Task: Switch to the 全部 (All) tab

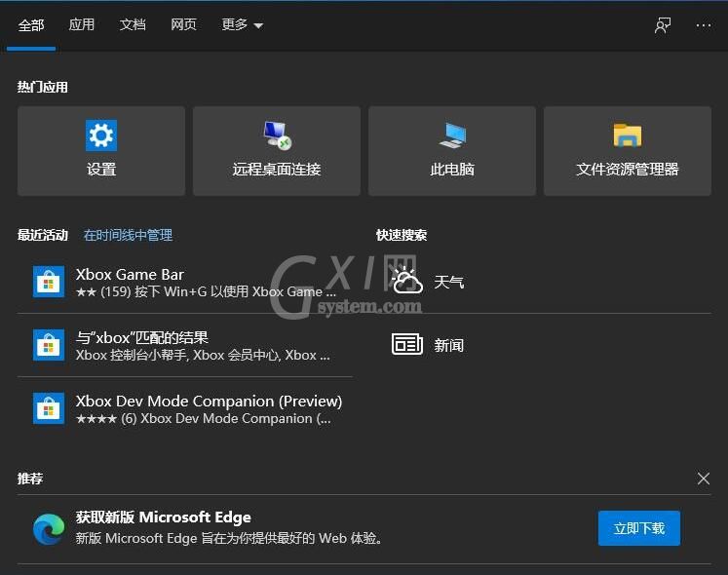Action: (x=31, y=25)
